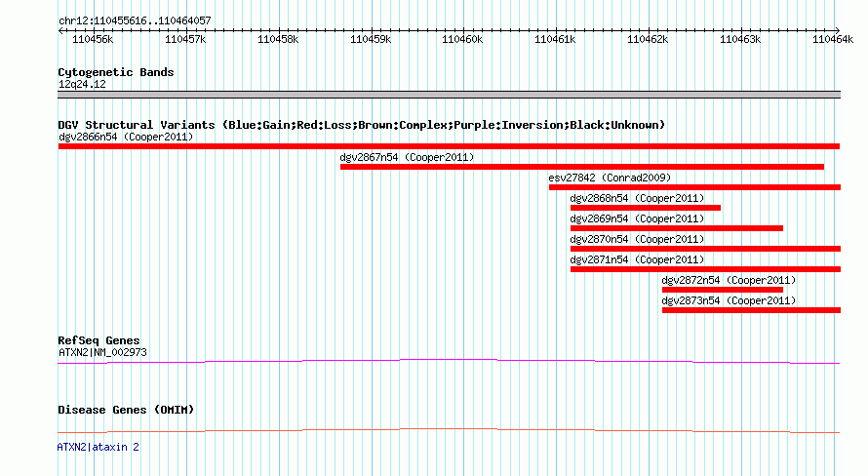Click the ATXN2|NM_002973 RefSeq gene label
This screenshot has height=476, width=868.
tap(102, 352)
